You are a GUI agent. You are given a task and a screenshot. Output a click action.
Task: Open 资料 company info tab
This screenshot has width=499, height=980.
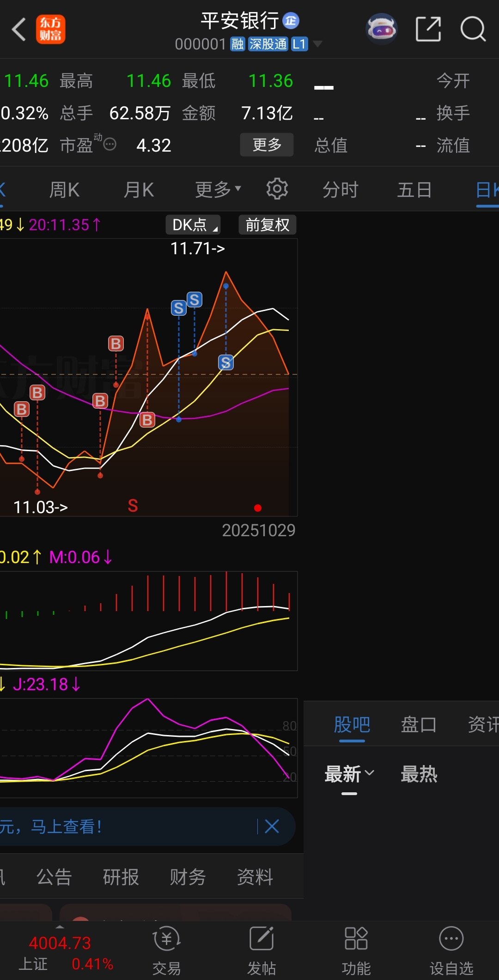(x=255, y=876)
